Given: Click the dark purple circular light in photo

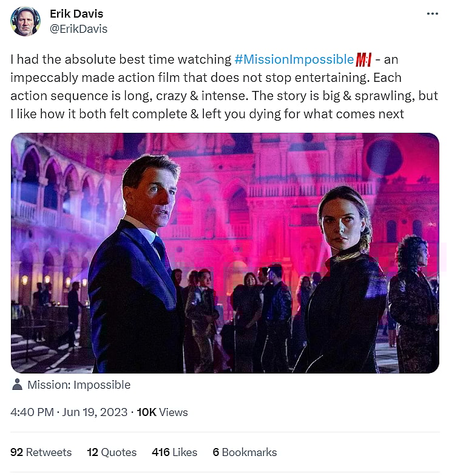Looking at the screenshot, I should coord(383,158).
